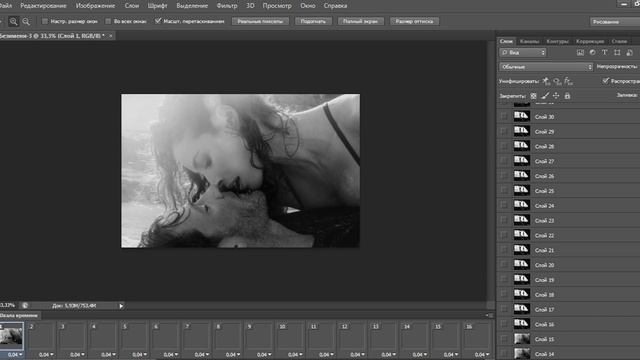Screen dimensions: 640x360
Task: Select animation frame 1 thumbnail
Action: tap(11, 336)
